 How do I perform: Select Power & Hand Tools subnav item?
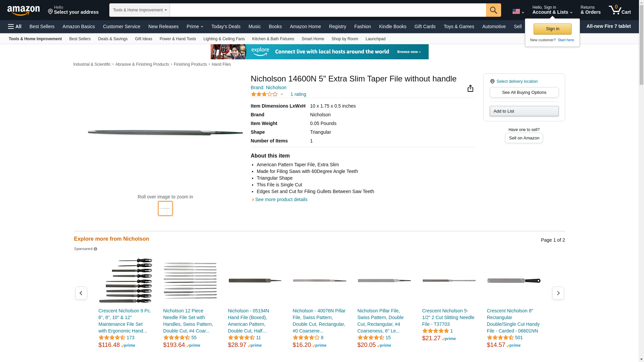coord(177,39)
